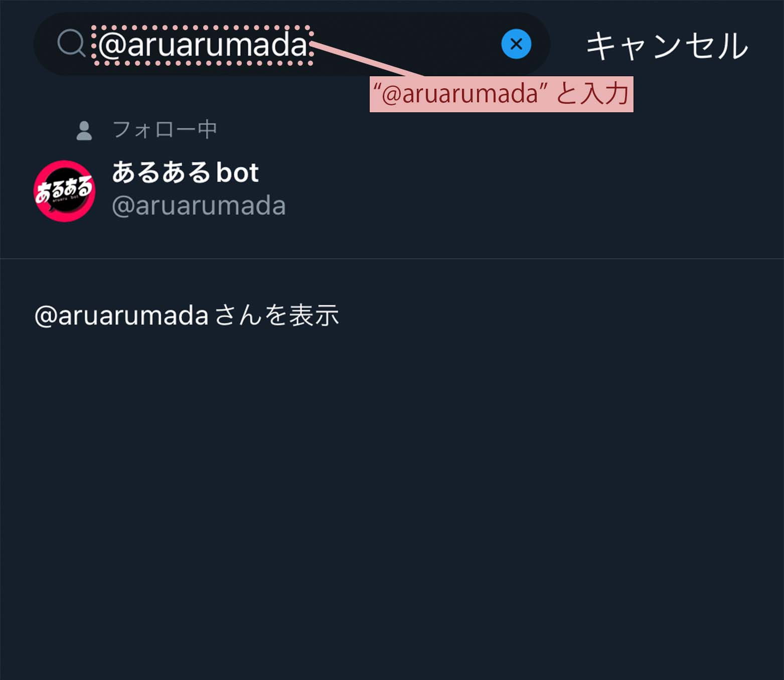Click the gray @aruarumada handle under あるある bot
Image resolution: width=784 pixels, height=680 pixels.
pyautogui.click(x=199, y=206)
